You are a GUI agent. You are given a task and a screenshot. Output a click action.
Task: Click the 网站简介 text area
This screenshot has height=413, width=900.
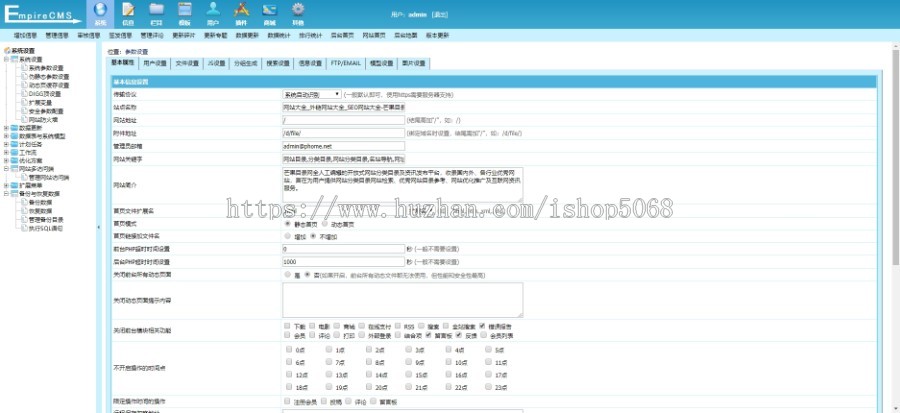(x=402, y=185)
